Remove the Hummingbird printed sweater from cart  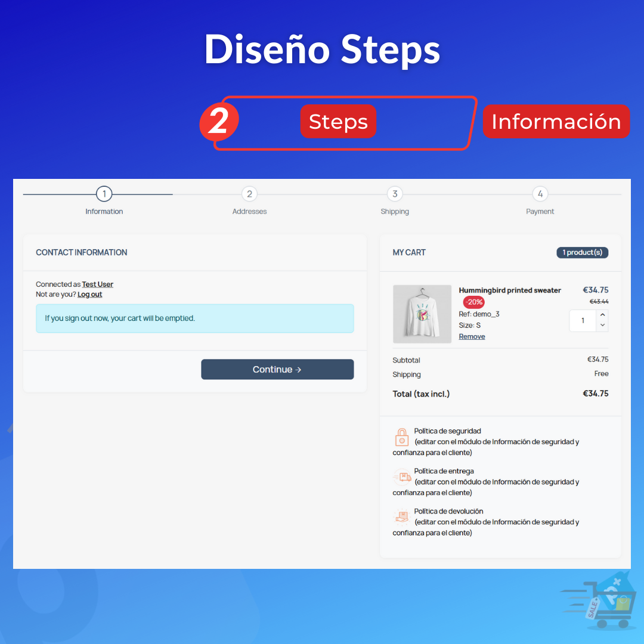pyautogui.click(x=472, y=336)
